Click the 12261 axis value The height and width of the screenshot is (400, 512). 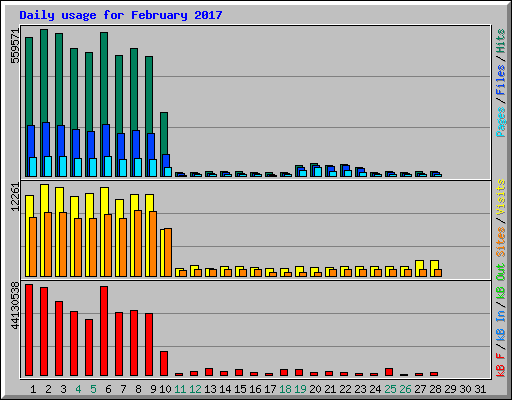coord(15,197)
